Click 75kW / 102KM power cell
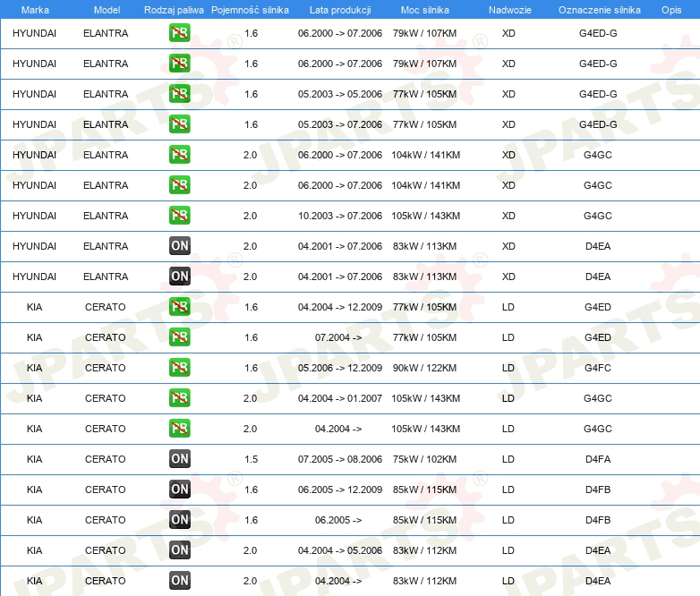 click(424, 459)
